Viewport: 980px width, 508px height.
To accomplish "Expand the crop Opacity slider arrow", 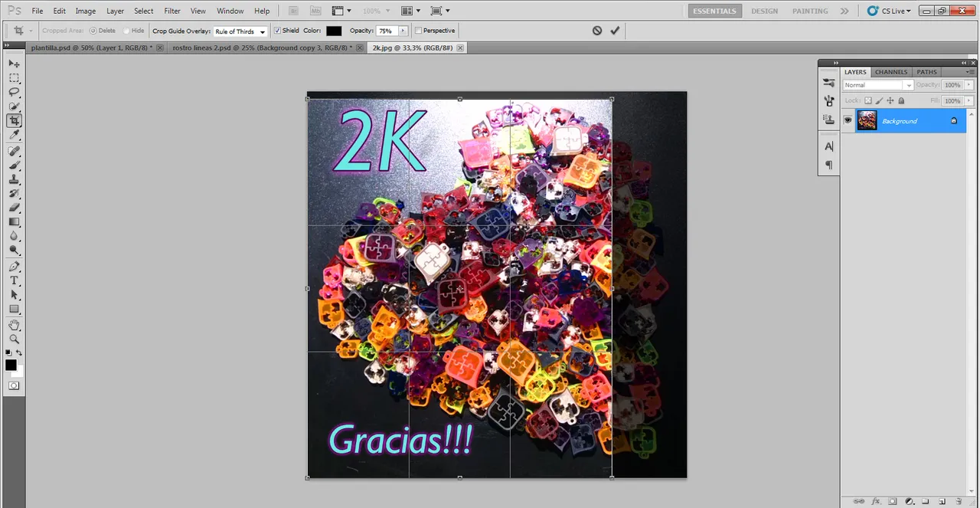I will 403,31.
